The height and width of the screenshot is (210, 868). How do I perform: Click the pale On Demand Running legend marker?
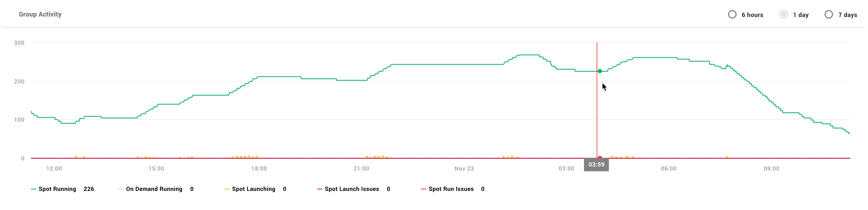click(x=121, y=189)
